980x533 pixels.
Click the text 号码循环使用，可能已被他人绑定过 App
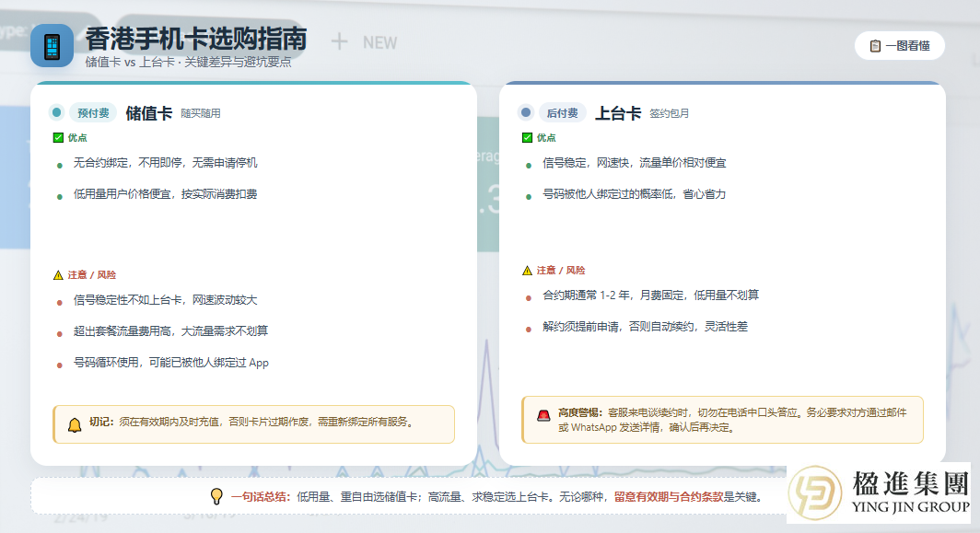(x=170, y=363)
